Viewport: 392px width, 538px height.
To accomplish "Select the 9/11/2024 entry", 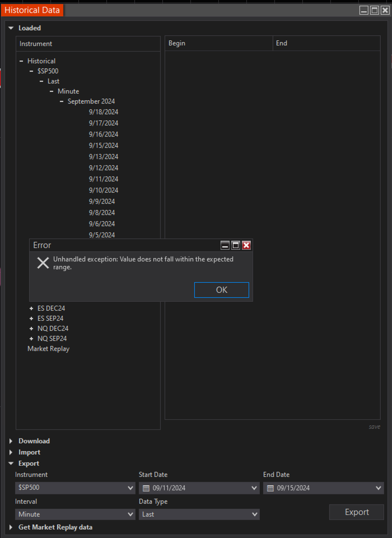I will [x=104, y=179].
